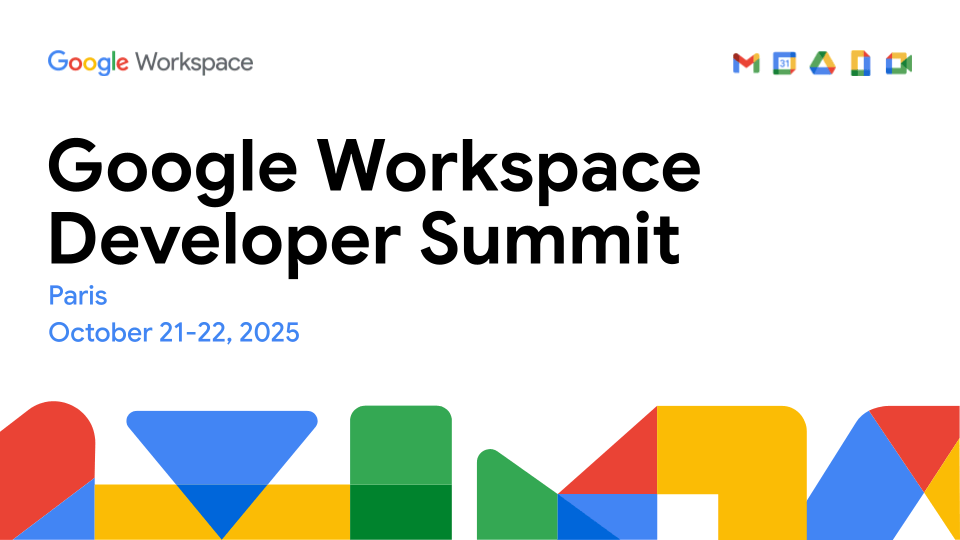Screen dimensions: 960x540
Task: Click the "October 21-22, 2025" date text
Action: [174, 332]
